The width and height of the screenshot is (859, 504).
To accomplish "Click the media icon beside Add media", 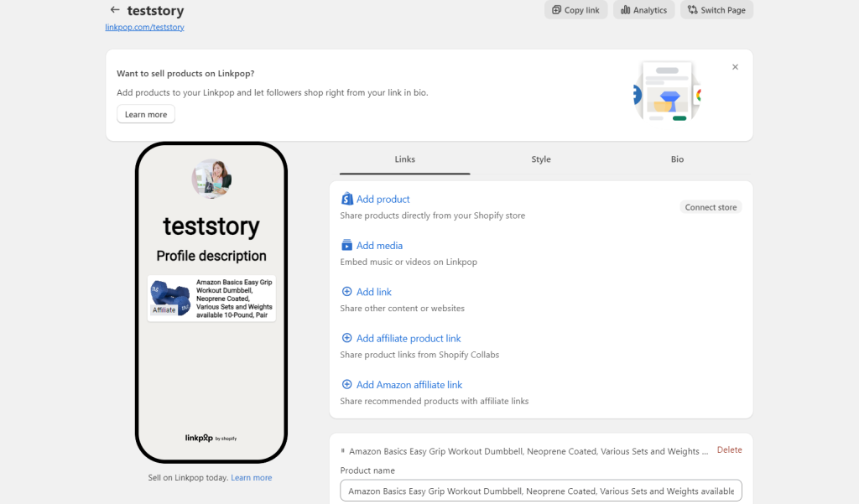I will [x=346, y=245].
